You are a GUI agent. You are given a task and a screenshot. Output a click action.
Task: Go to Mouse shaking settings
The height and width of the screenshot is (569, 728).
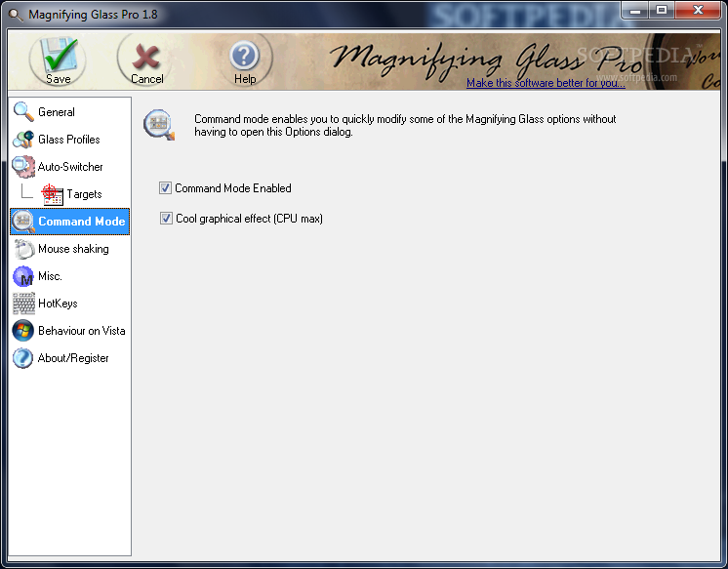coord(69,249)
